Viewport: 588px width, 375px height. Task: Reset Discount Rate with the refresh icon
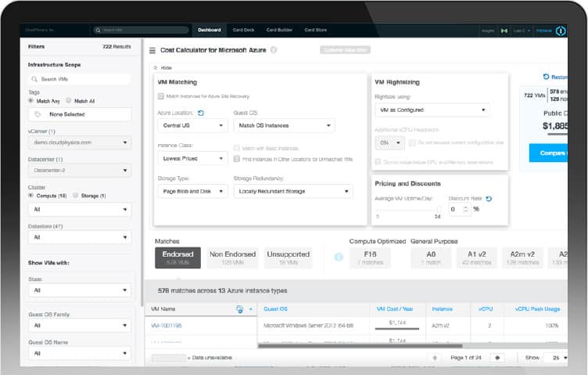(x=489, y=199)
